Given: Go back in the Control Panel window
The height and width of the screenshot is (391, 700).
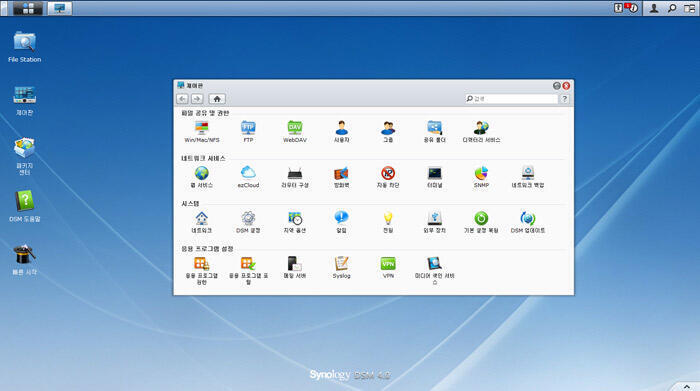Looking at the screenshot, I should point(182,99).
